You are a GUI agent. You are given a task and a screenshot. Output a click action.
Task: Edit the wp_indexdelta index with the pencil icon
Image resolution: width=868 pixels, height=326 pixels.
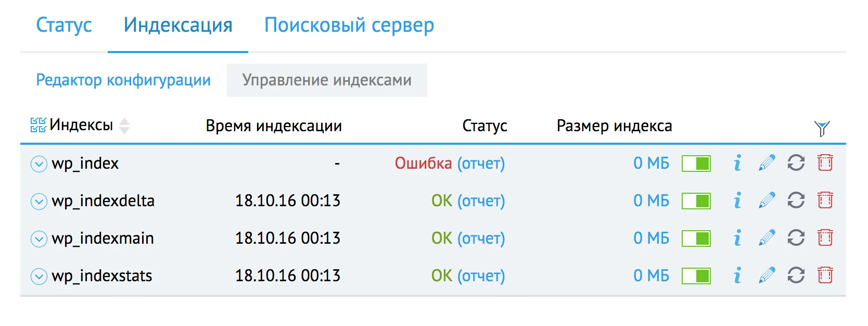(766, 200)
